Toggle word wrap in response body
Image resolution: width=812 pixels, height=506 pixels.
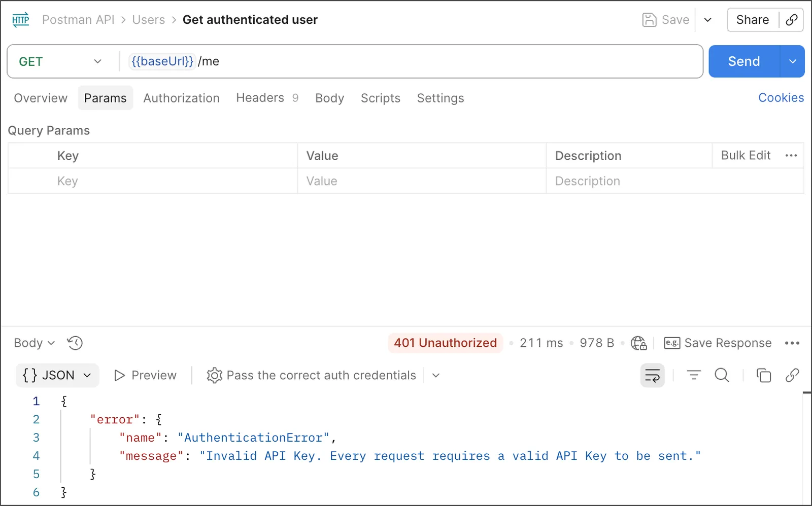652,376
